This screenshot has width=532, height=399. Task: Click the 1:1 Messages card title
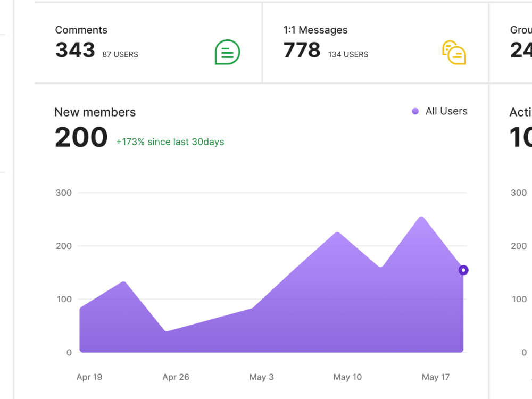(x=315, y=30)
